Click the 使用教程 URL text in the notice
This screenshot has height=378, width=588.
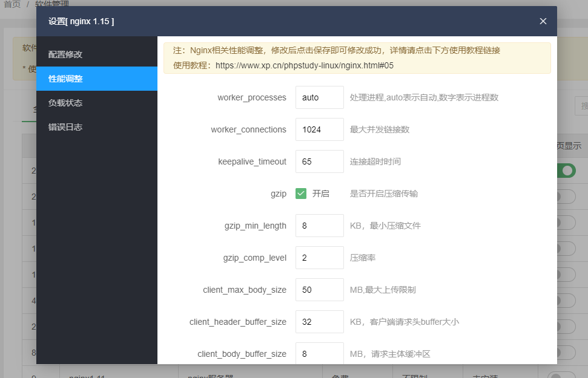click(304, 65)
